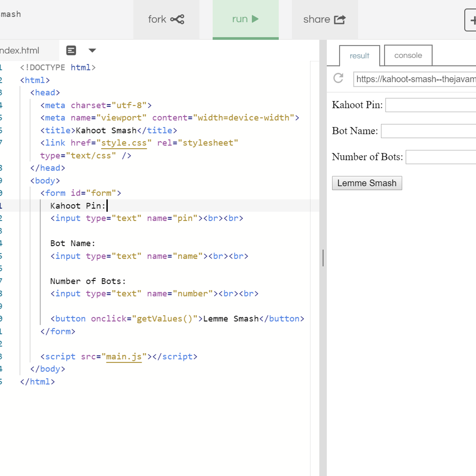Click the '<body>' opening tag line
This screenshot has height=476, width=476.
pos(45,181)
